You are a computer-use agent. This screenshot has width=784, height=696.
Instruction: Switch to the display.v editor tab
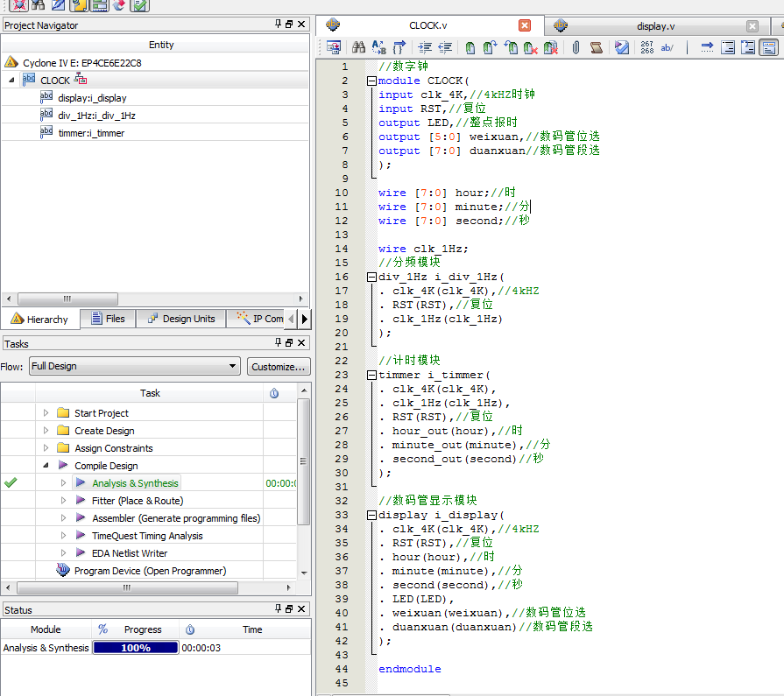click(x=656, y=26)
